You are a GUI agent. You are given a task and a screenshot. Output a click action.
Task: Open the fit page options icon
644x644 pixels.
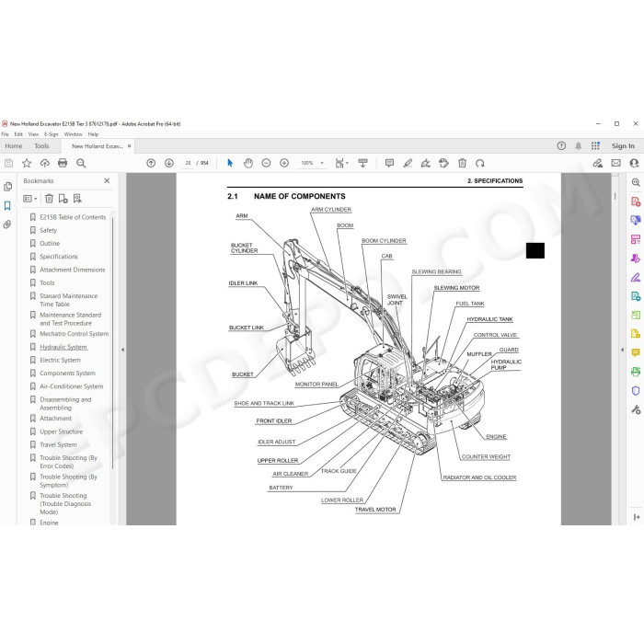click(341, 163)
